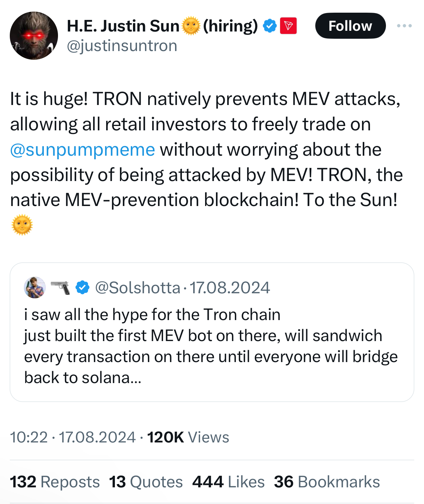The width and height of the screenshot is (424, 504).
Task: Click the 10:22 · 17.08.2024 timestamp
Action: (x=72, y=437)
